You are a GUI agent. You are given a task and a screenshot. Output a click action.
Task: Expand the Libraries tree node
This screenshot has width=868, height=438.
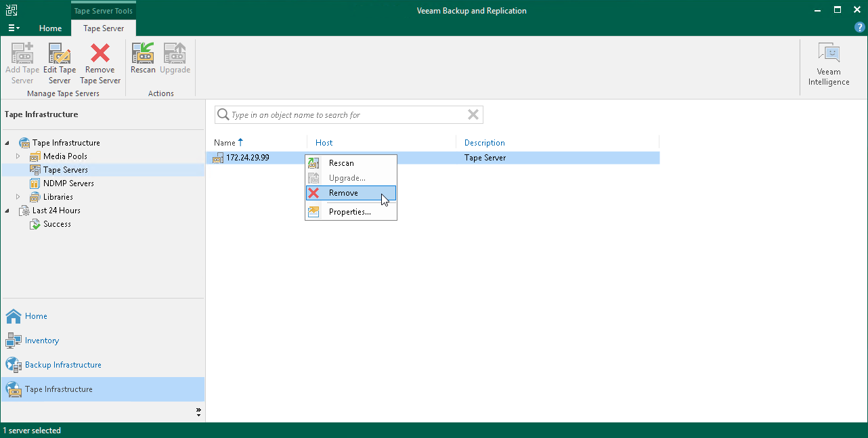[19, 197]
